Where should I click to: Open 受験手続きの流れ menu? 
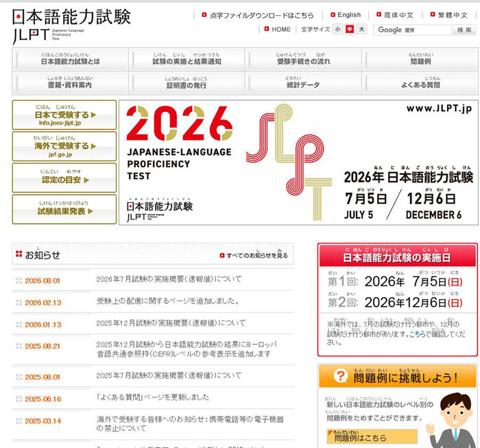click(303, 59)
